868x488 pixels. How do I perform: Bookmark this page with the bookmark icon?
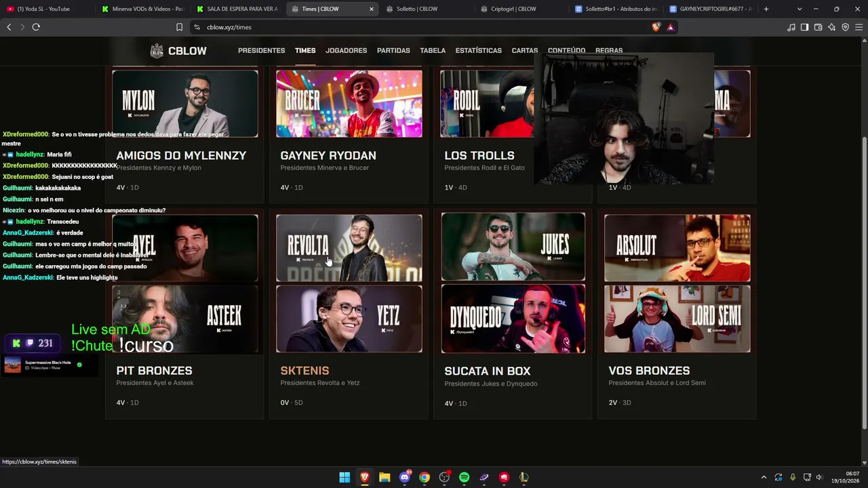click(x=179, y=27)
